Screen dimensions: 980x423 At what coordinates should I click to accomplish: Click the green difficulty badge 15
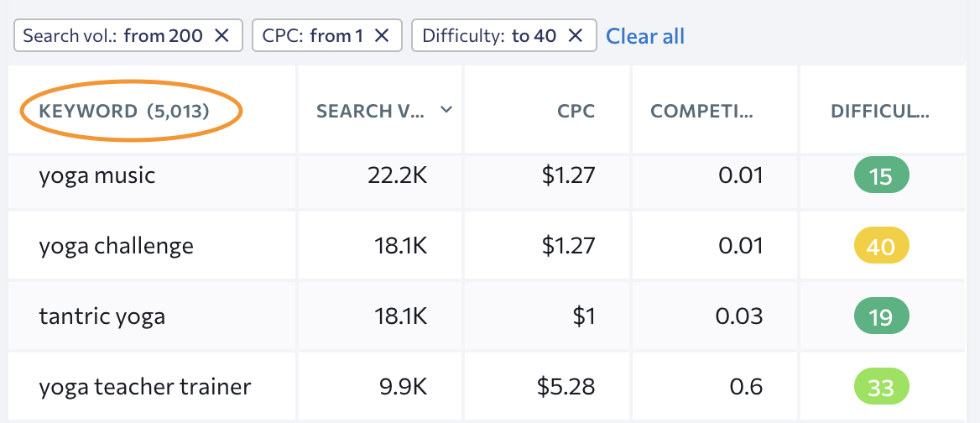[881, 176]
